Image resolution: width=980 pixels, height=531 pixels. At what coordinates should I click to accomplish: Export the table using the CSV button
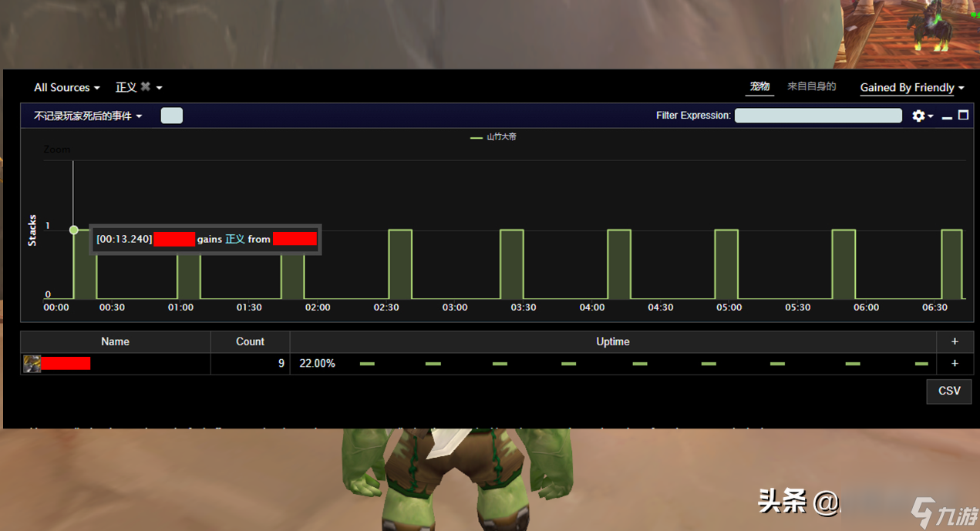point(949,392)
